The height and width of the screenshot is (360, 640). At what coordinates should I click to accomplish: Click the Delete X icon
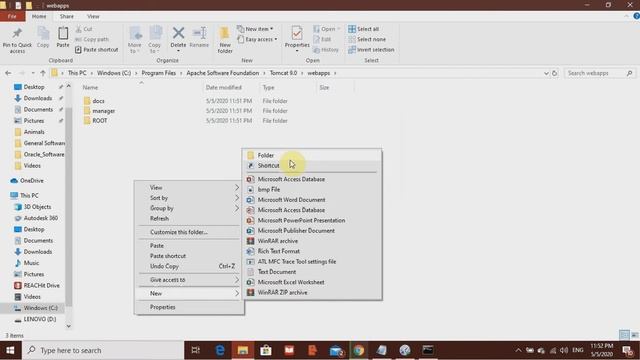coord(178,33)
